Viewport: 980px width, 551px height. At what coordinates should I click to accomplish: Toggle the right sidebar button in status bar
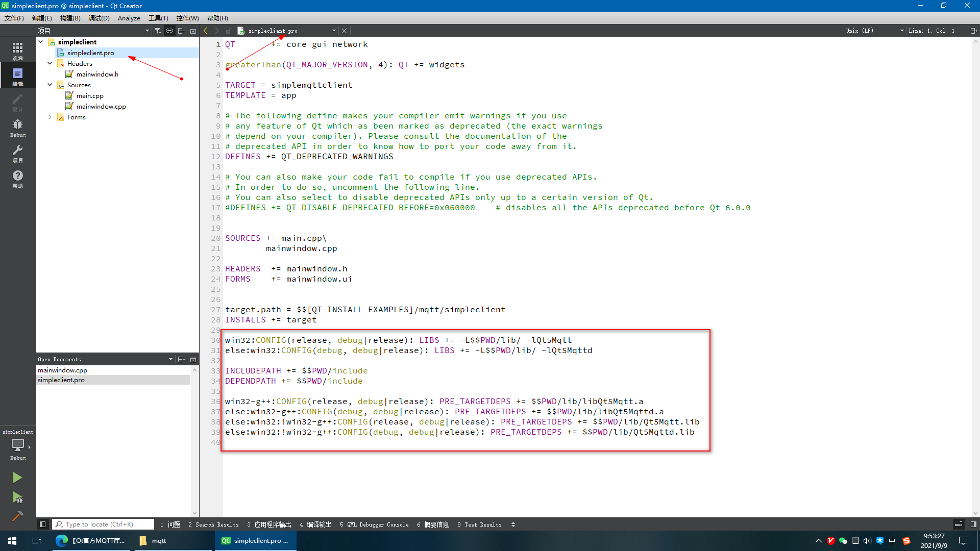pyautogui.click(x=973, y=524)
